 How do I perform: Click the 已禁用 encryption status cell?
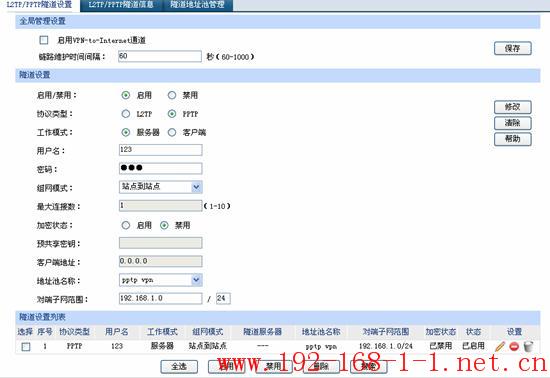click(441, 346)
